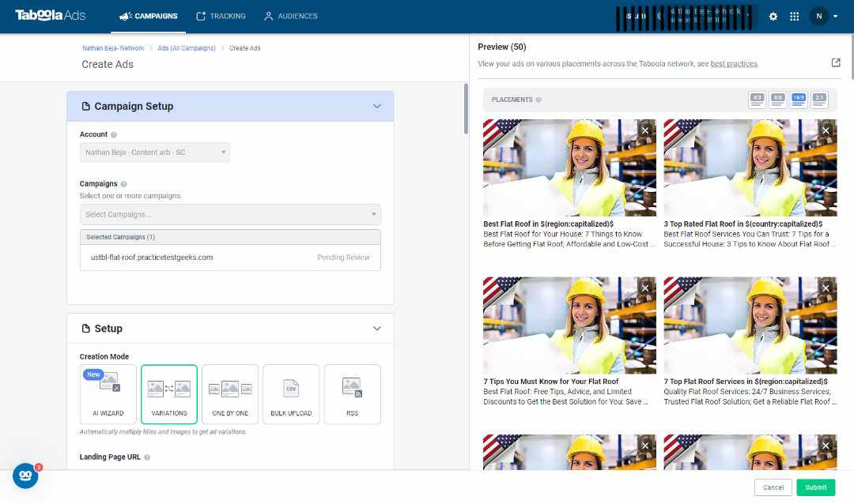Choose AI Wizard creation mode
This screenshot has height=504, width=854.
(108, 394)
